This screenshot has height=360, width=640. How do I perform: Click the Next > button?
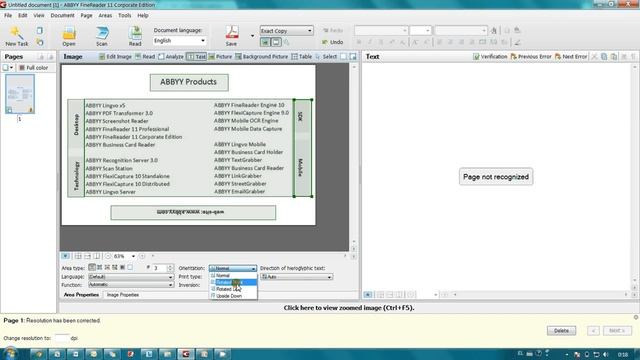[617, 331]
